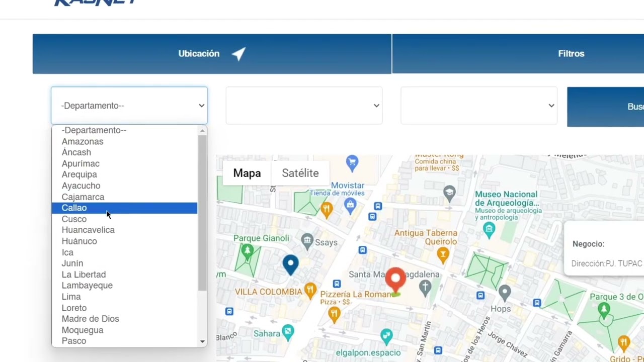
Task: Click the list scrollbar up arrow
Action: coord(202,130)
